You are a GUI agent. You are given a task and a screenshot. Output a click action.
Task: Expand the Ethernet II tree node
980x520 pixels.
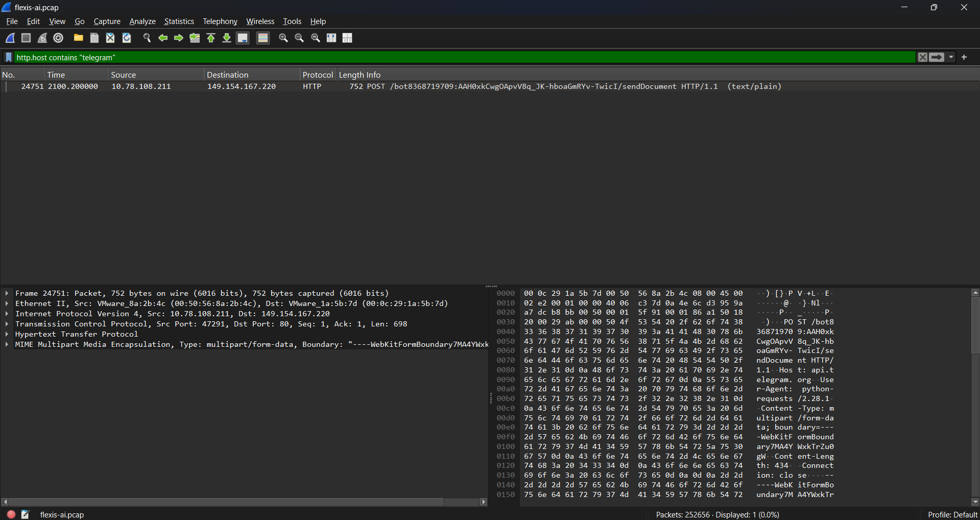7,303
